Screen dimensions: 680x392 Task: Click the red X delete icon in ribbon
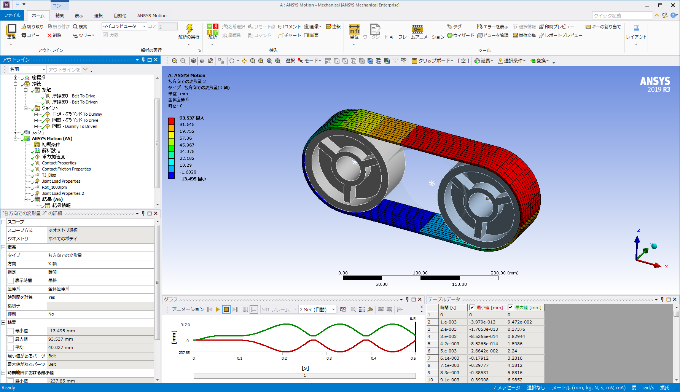49,35
